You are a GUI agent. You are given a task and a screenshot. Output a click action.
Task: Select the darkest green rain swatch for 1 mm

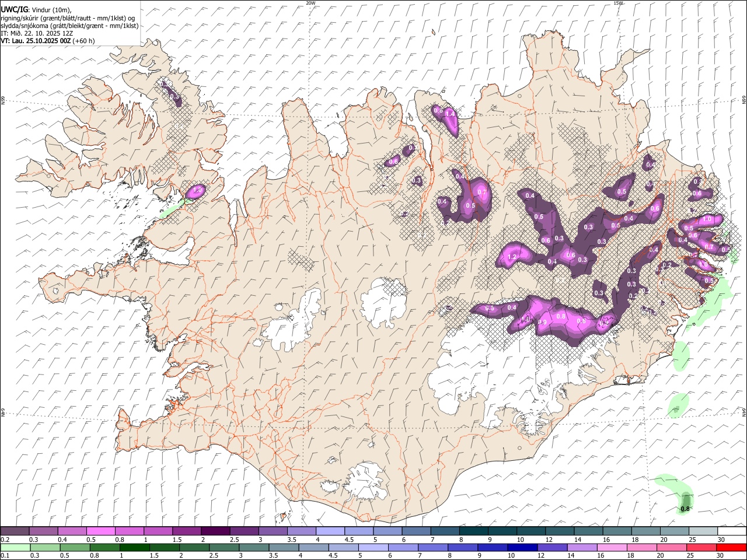coord(135,547)
